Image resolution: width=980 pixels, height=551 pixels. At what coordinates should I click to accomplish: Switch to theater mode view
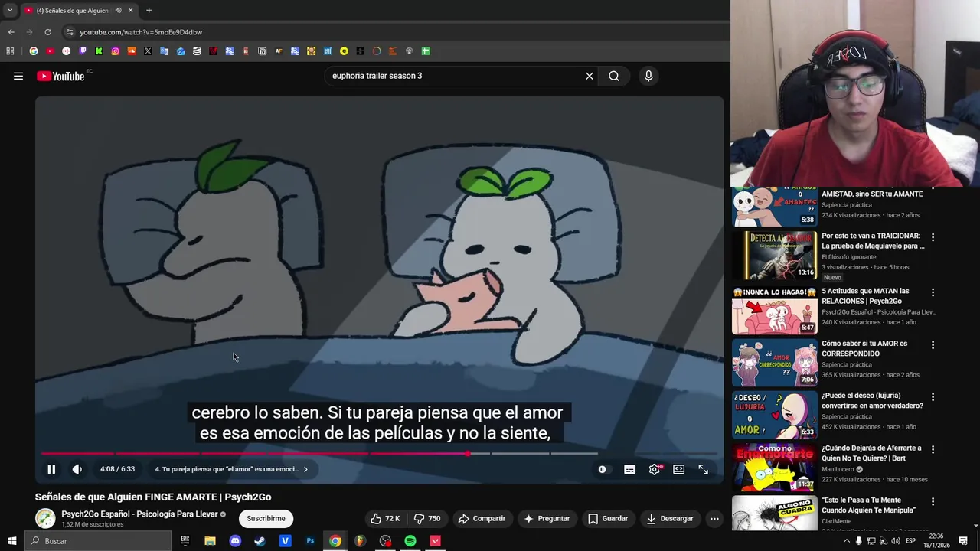coord(679,469)
